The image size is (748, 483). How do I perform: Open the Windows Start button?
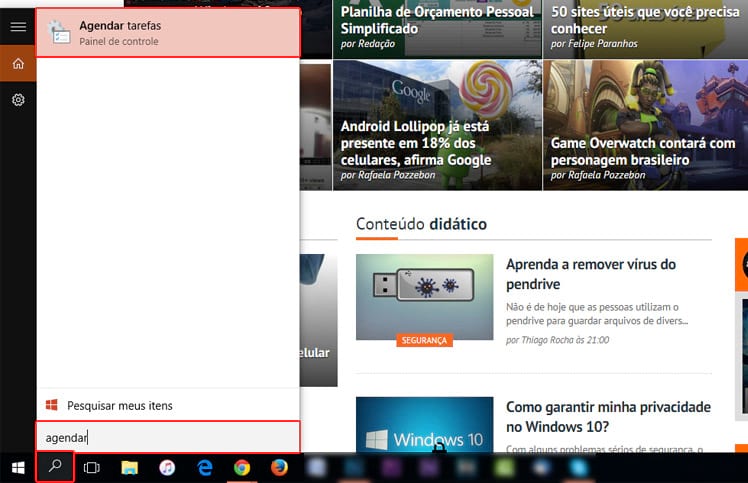pos(18,467)
